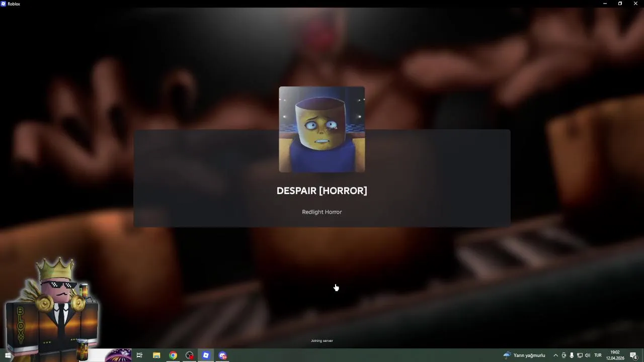
Task: Click the DESPAIR [HORROR] game title
Action: point(322,191)
